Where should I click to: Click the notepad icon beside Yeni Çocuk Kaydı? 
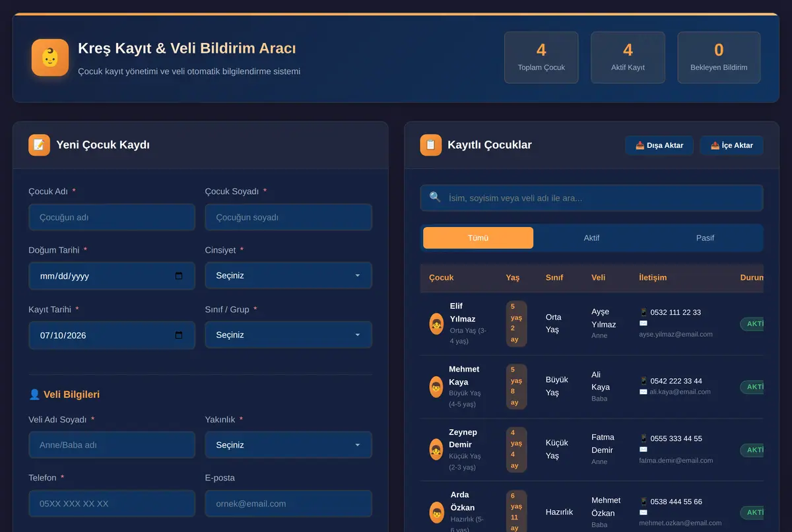[39, 145]
